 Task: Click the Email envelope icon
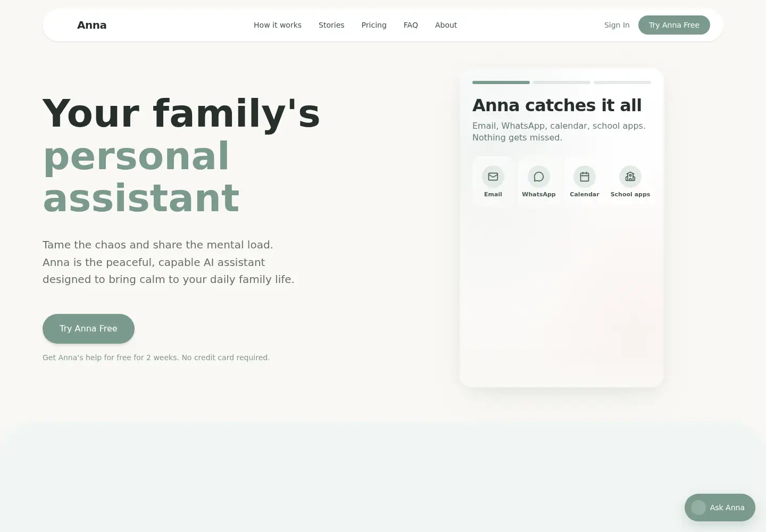[493, 177]
